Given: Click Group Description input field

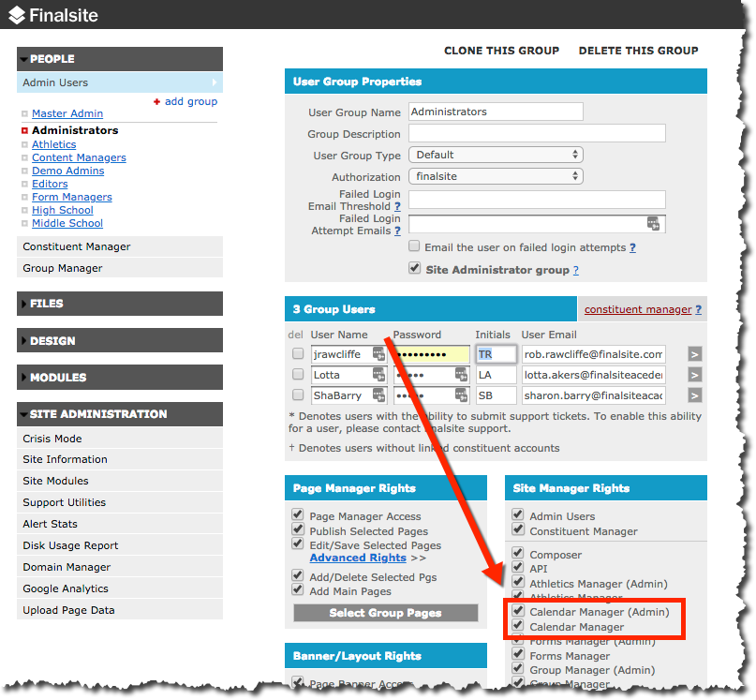Looking at the screenshot, I should click(x=537, y=133).
